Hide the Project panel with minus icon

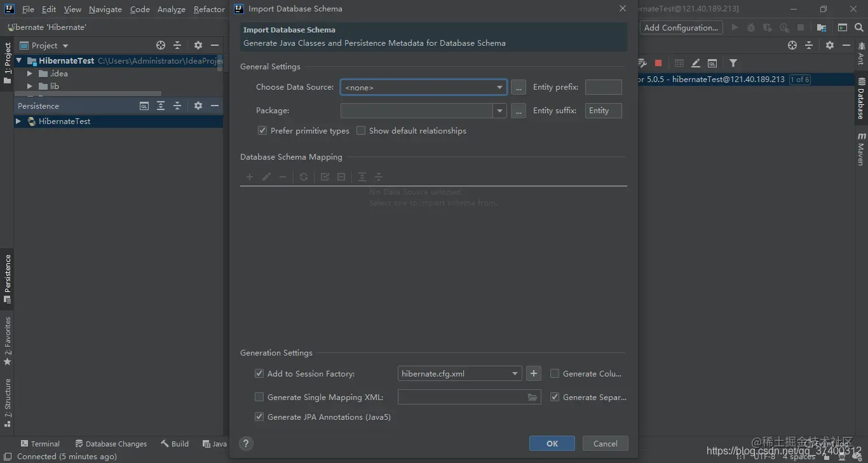[x=215, y=45]
